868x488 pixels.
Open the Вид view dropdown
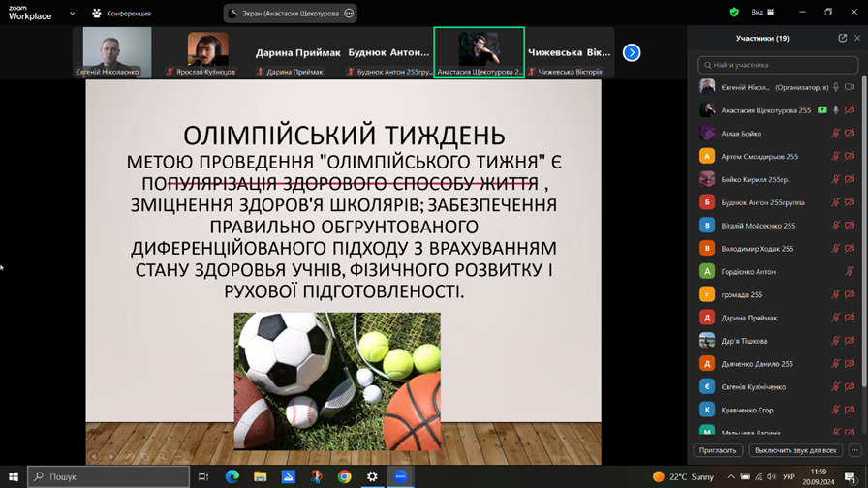pos(763,13)
